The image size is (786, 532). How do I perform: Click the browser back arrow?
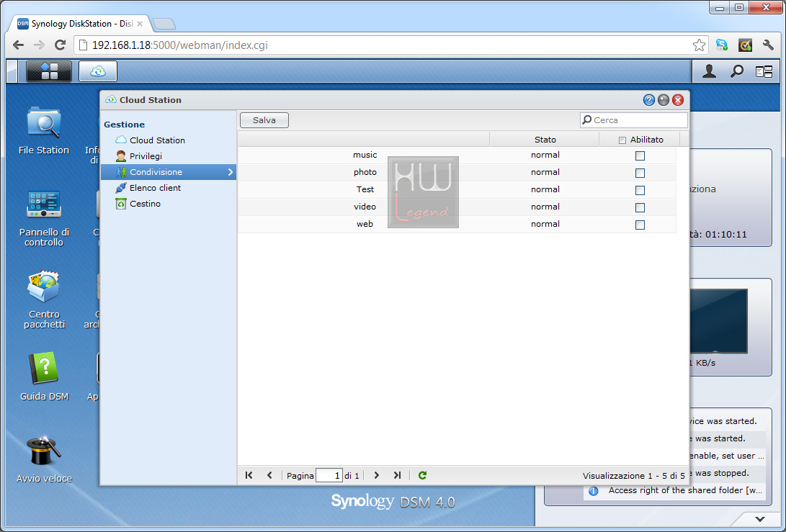19,45
